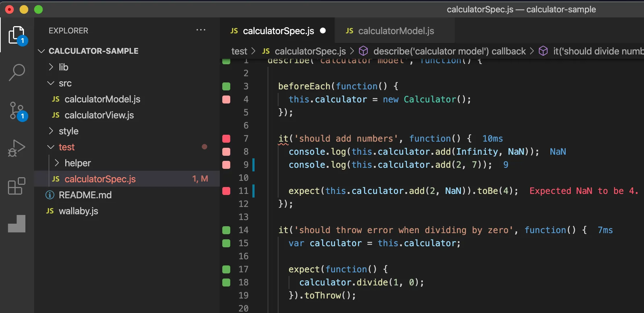
Task: Click the green macOS zoom button
Action: click(38, 9)
